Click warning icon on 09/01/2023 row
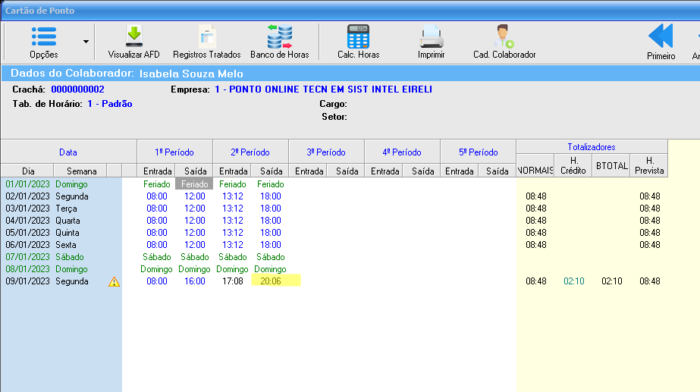The height and width of the screenshot is (392, 700). coord(114,282)
